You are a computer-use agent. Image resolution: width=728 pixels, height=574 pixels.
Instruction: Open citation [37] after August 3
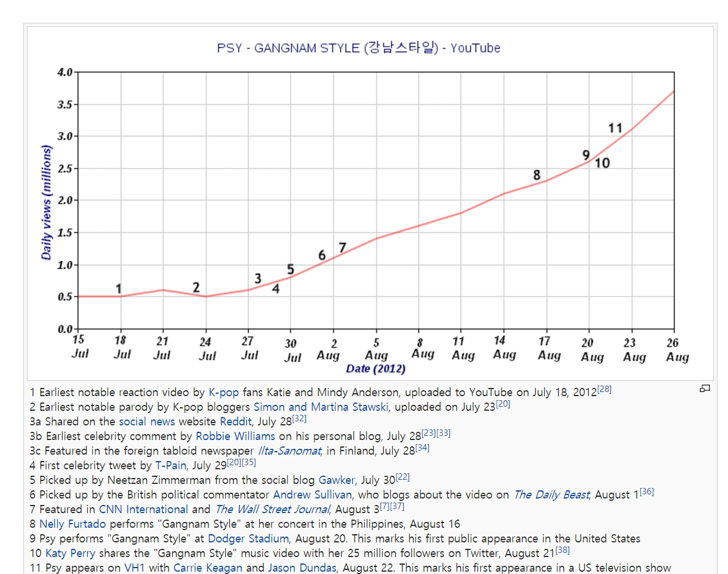coord(397,506)
